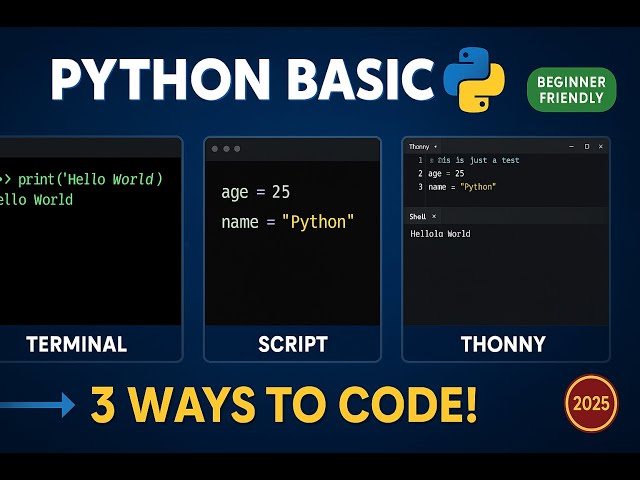Close the Thonny window
Screen dimensions: 640x480
[x=600, y=146]
